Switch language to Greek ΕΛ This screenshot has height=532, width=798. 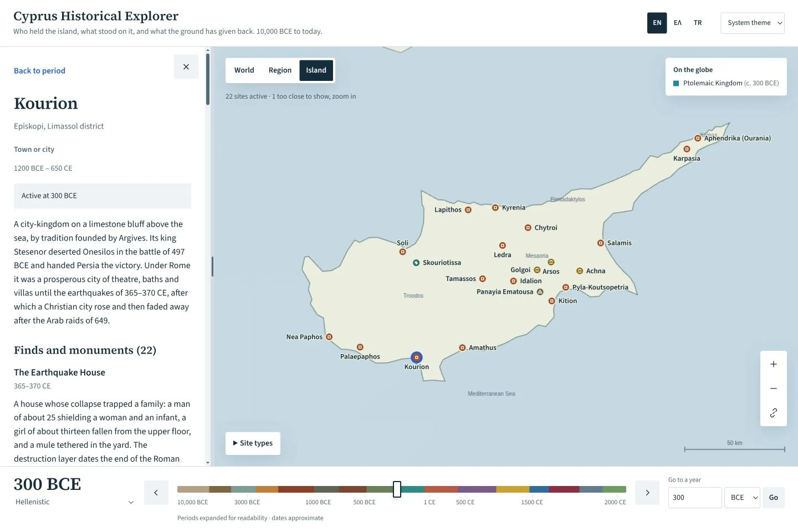[x=678, y=23]
